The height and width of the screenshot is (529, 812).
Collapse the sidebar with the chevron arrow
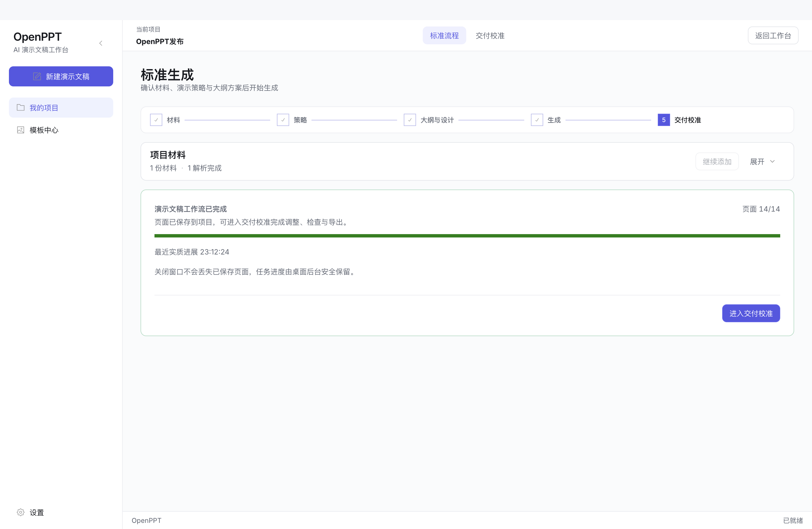tap(101, 43)
